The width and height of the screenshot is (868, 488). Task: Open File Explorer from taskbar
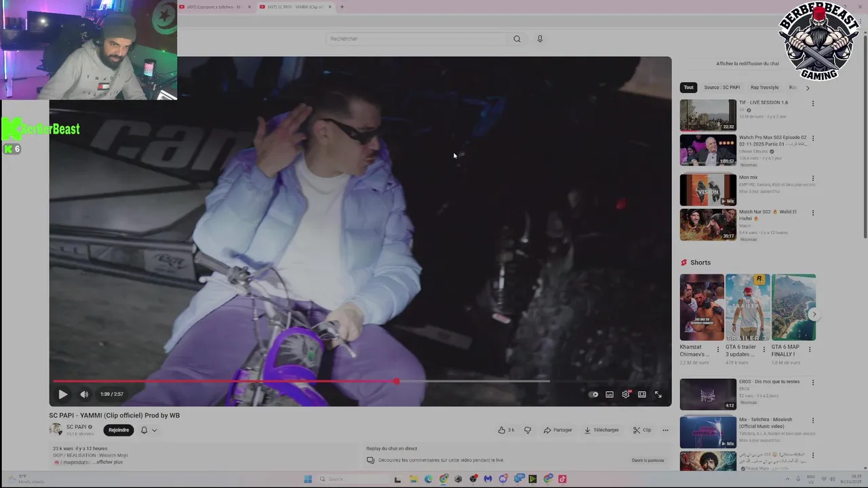tap(413, 479)
